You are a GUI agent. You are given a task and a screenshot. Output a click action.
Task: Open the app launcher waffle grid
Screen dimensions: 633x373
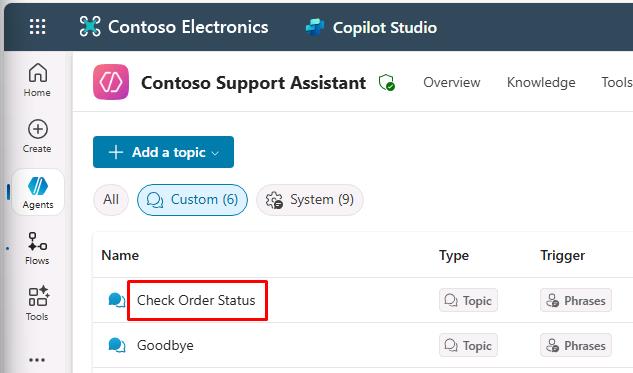click(x=38, y=27)
